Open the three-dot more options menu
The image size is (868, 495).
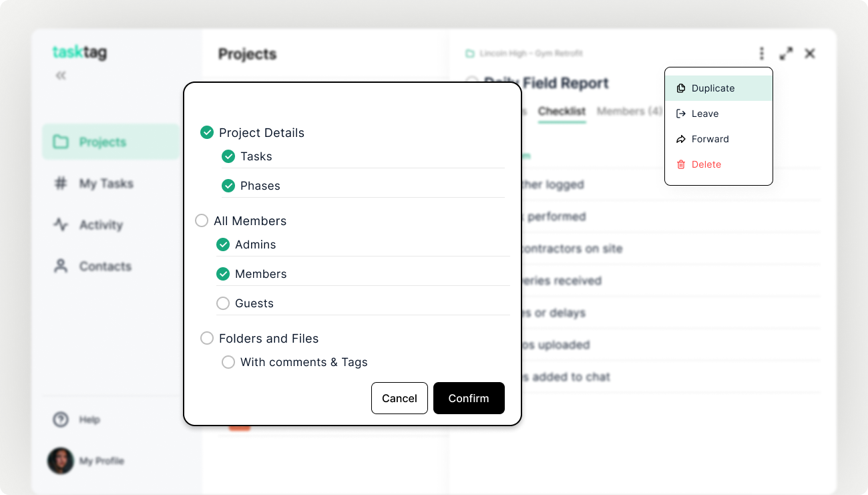[762, 53]
